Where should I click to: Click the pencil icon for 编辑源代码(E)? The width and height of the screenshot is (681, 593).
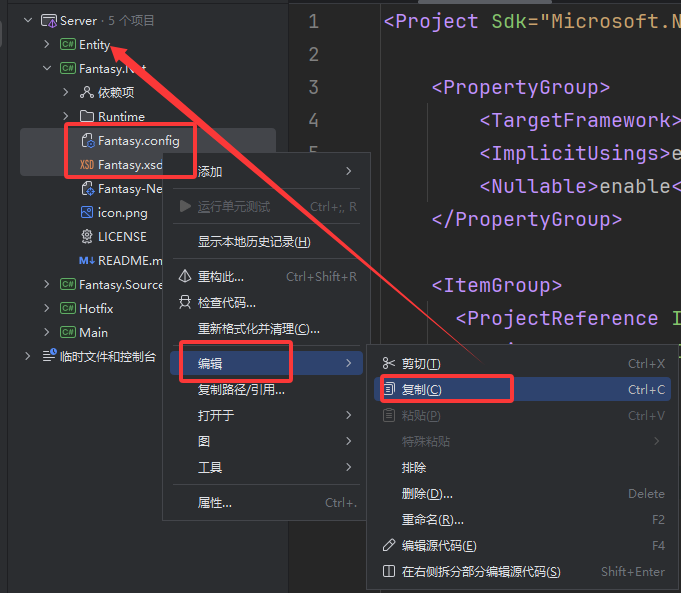389,546
